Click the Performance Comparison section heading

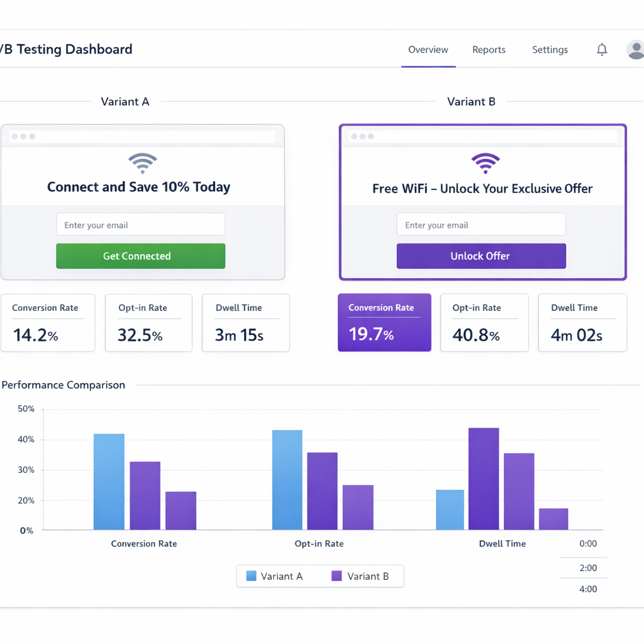[63, 385]
